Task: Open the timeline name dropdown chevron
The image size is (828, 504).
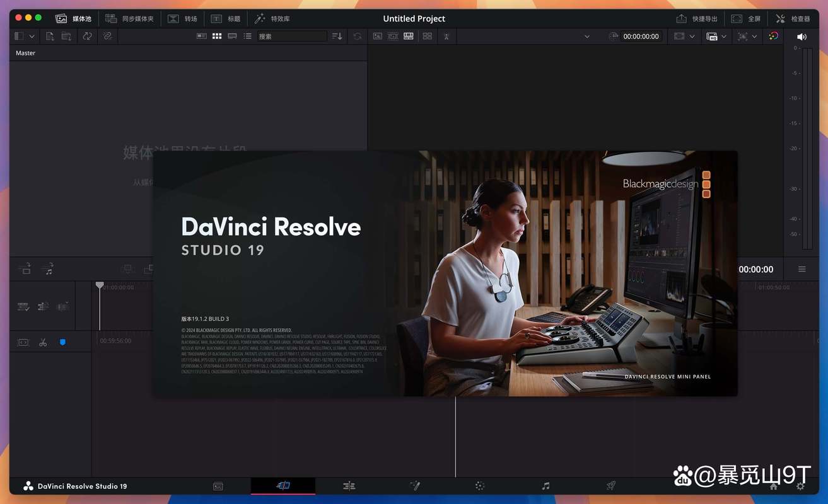Action: click(587, 37)
